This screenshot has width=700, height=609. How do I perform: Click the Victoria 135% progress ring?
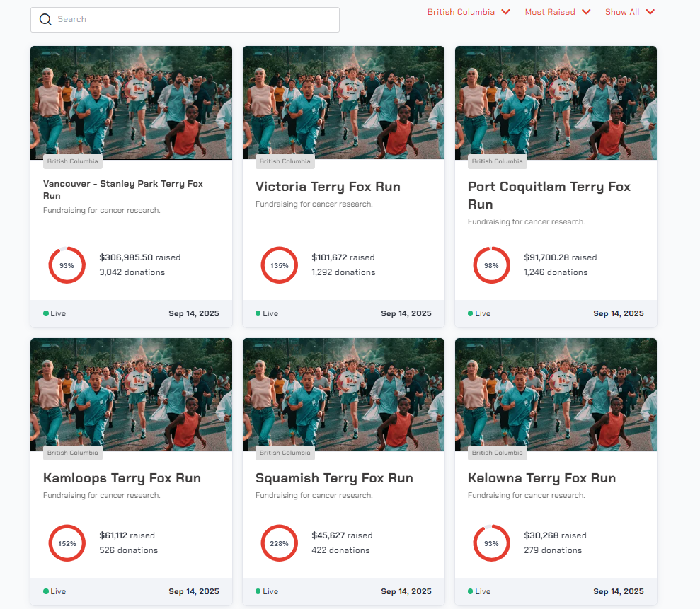[279, 265]
